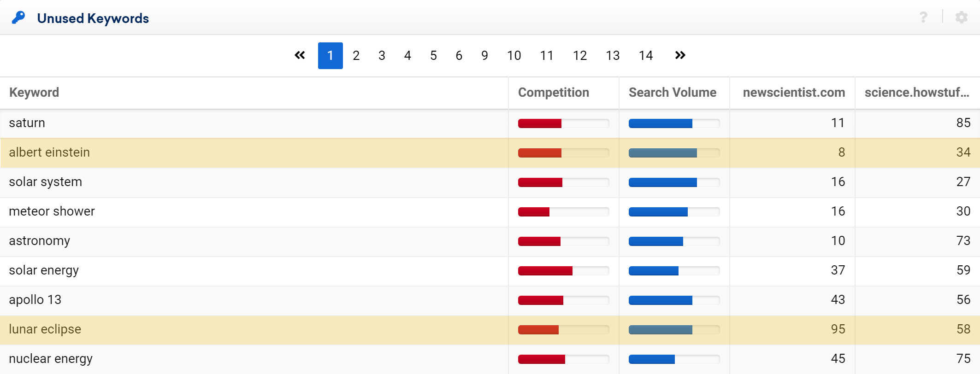Select the nuclear energy row
Screen dimensions: 980x374
51,359
